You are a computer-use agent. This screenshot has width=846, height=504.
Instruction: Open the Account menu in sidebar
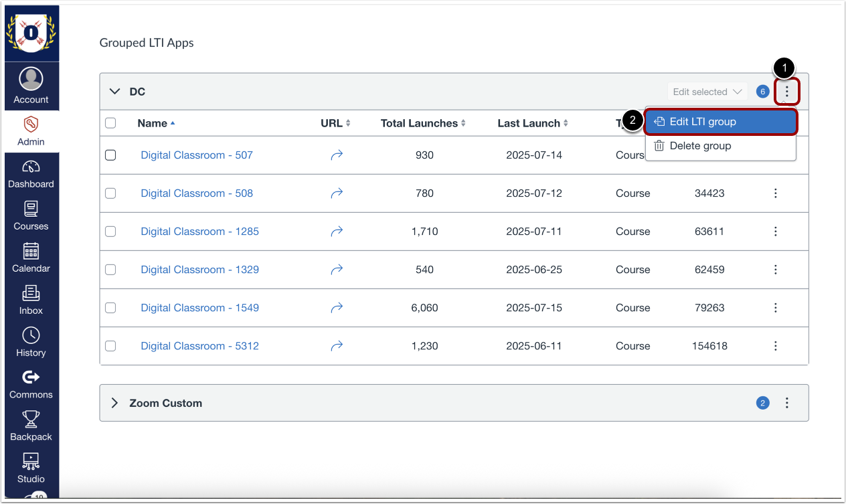tap(31, 86)
